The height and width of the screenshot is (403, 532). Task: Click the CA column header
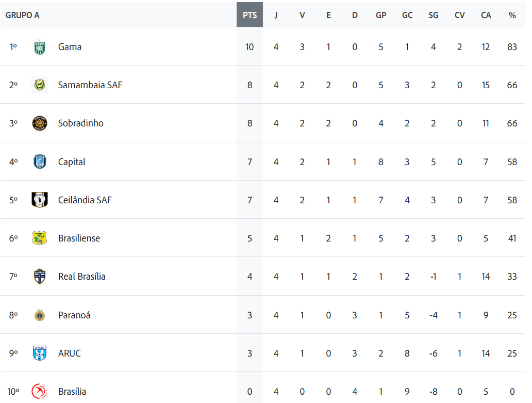point(486,15)
